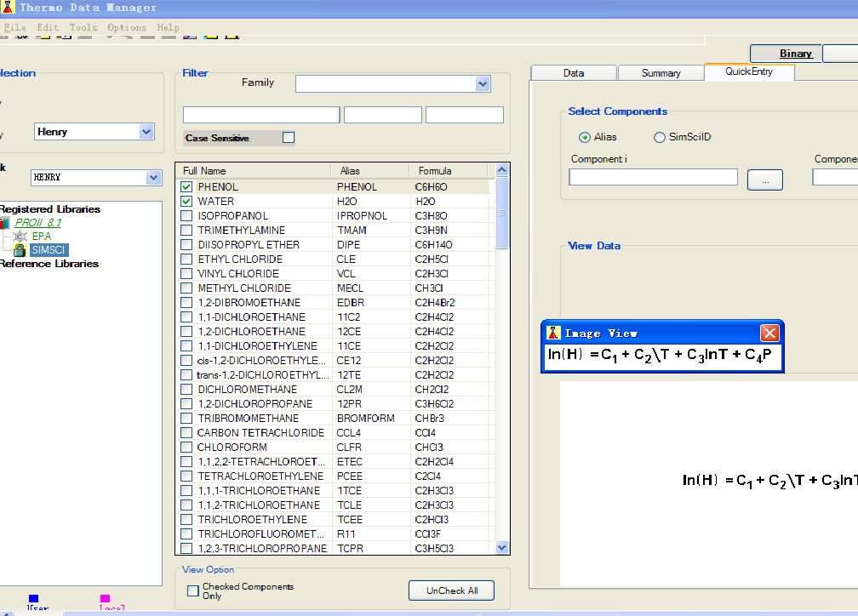The width and height of the screenshot is (858, 616).
Task: Check the ISOPROPANOL component checkbox
Action: coord(186,216)
